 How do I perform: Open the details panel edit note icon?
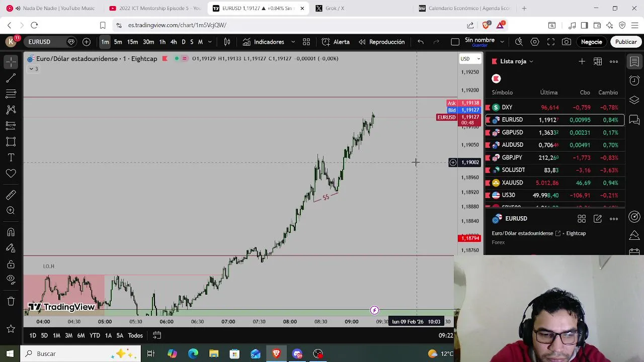[598, 219]
